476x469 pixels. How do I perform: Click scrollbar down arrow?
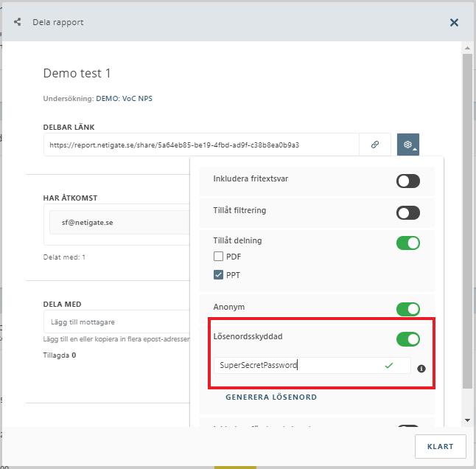point(467,420)
